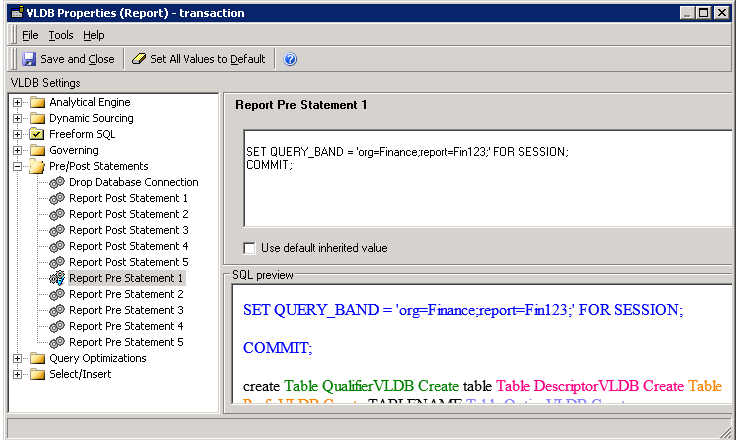The width and height of the screenshot is (740, 440).
Task: Maximize the VLDB Properties window
Action: coord(703,13)
